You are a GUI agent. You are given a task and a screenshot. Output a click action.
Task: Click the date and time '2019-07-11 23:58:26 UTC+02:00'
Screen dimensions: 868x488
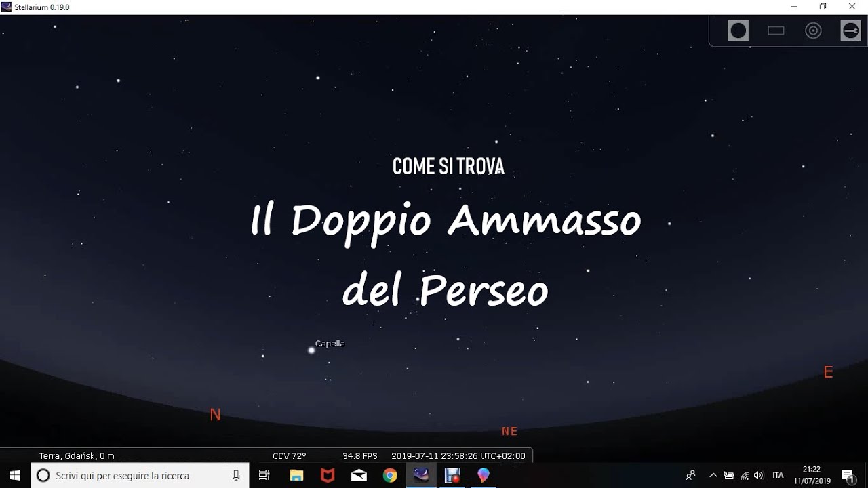point(458,456)
